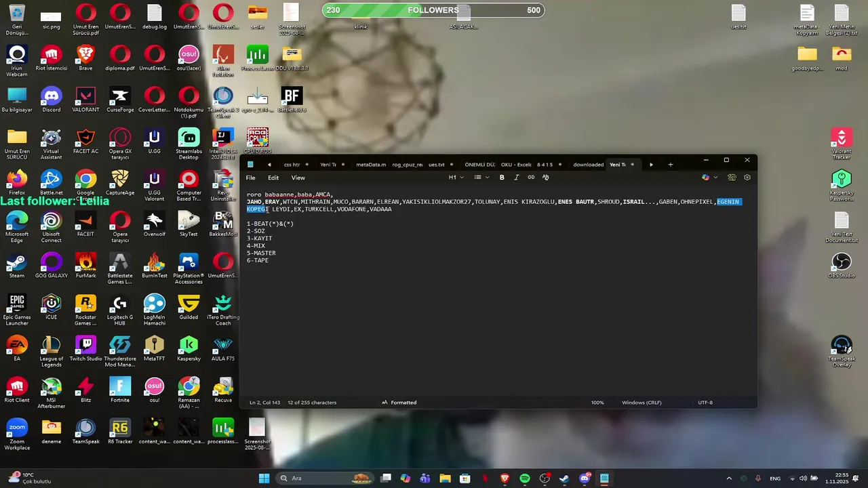Add a new Notepad tab

[x=671, y=165]
